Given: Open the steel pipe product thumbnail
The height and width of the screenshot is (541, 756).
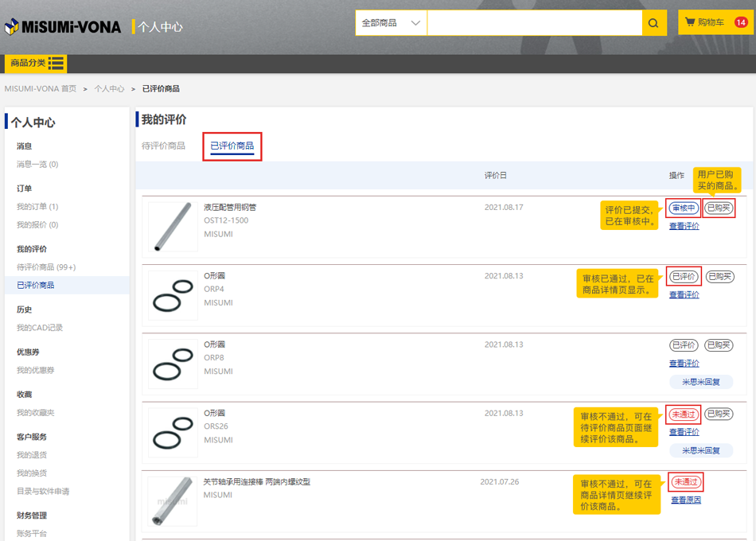Looking at the screenshot, I should point(173,227).
